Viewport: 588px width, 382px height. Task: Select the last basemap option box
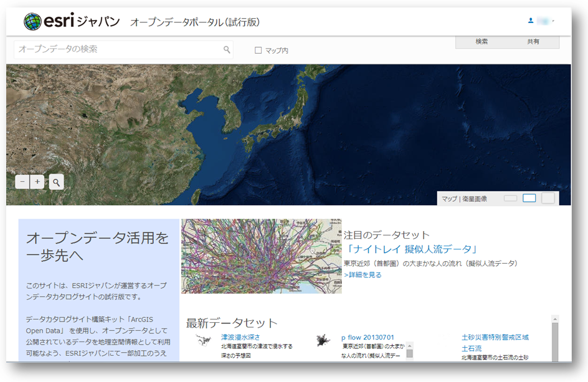click(x=548, y=198)
